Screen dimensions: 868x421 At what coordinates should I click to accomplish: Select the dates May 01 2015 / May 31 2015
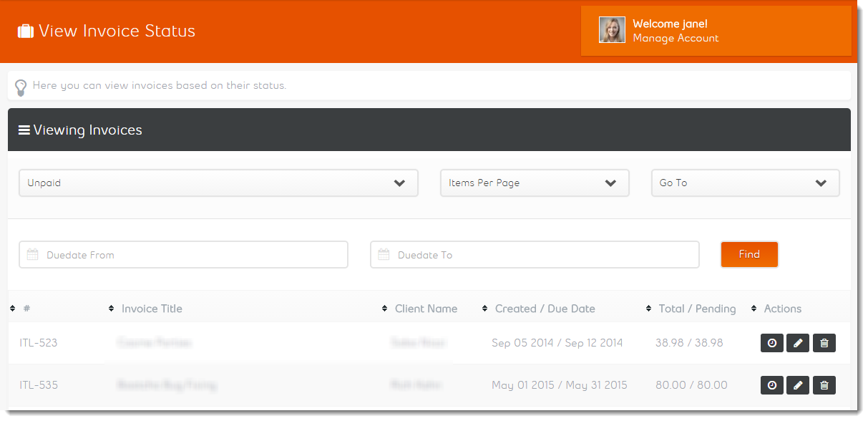560,385
